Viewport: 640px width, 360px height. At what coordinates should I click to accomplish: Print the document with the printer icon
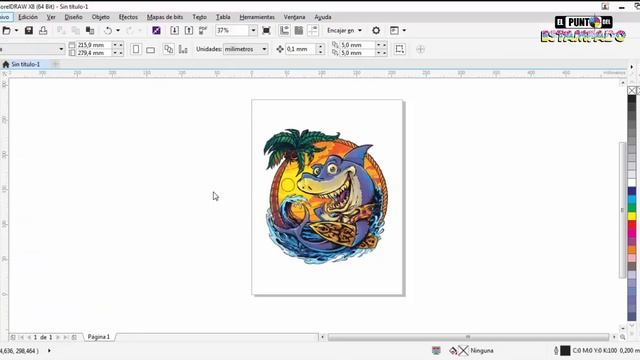click(x=43, y=30)
